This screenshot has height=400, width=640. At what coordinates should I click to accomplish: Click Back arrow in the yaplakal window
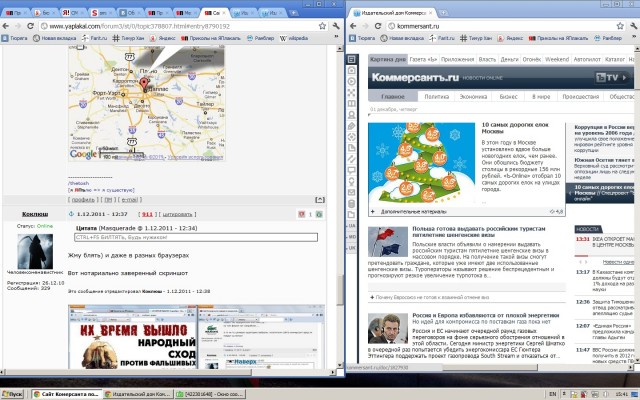pos(6,26)
